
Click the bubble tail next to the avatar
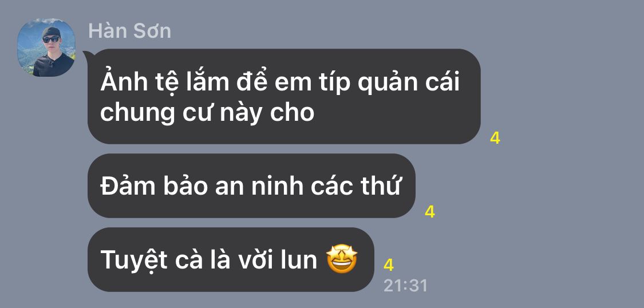(x=88, y=56)
